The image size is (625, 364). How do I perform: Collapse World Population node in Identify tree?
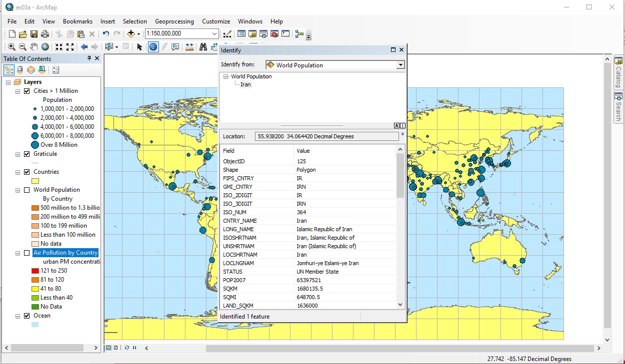(x=226, y=76)
